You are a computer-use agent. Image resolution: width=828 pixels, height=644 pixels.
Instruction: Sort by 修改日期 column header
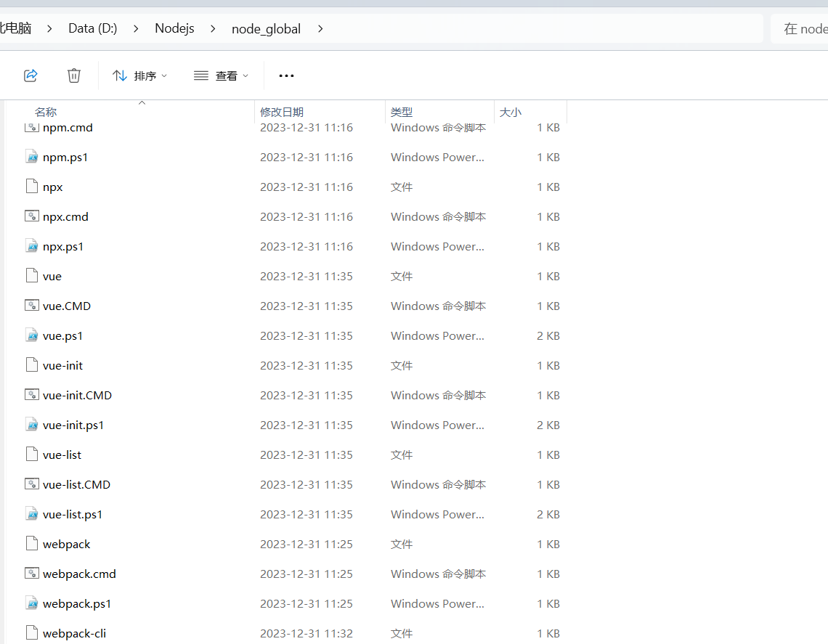click(282, 112)
